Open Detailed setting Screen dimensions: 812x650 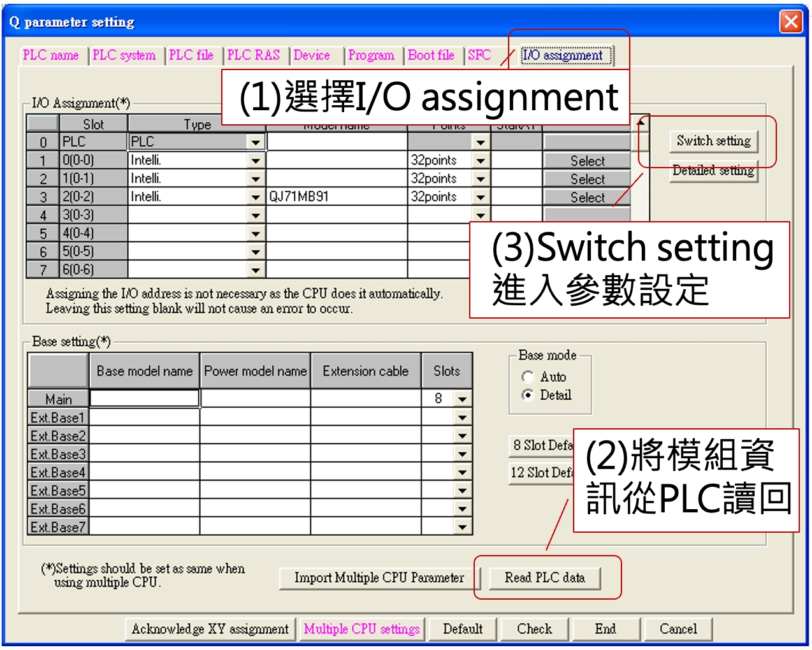click(713, 171)
